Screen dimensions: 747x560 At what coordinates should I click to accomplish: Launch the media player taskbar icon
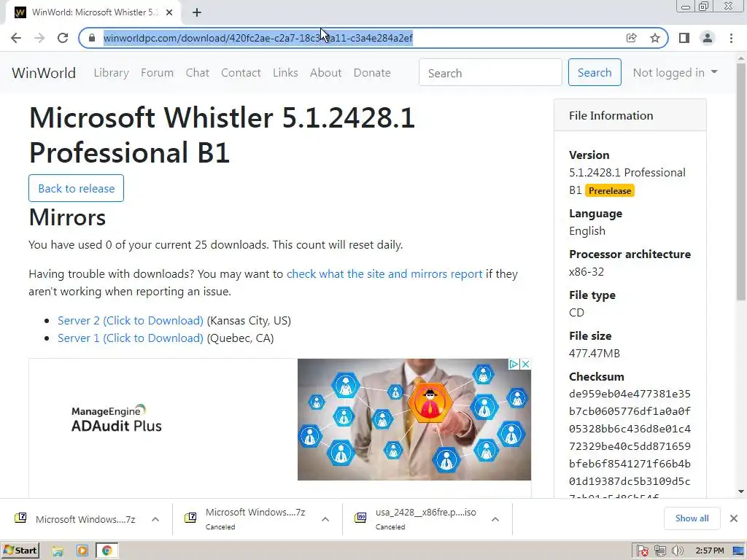coord(82,551)
